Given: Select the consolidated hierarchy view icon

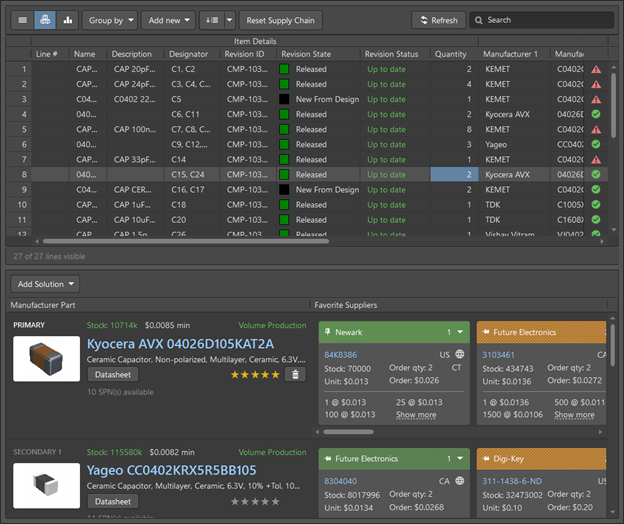Looking at the screenshot, I should pyautogui.click(x=45, y=20).
